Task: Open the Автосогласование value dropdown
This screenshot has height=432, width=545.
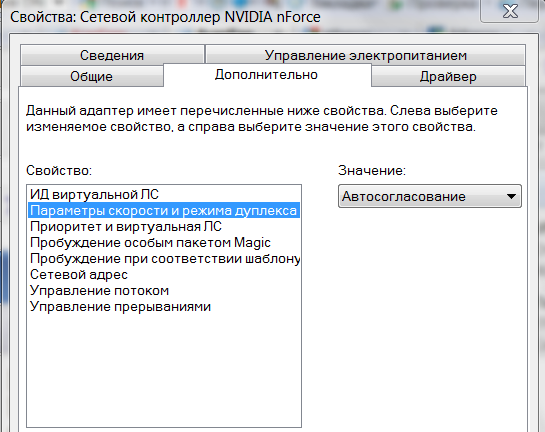Action: (430, 196)
